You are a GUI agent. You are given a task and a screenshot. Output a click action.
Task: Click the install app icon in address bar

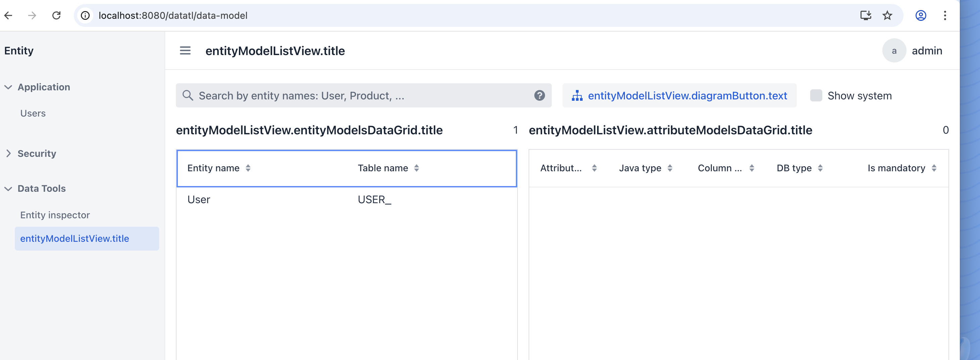coord(866,15)
